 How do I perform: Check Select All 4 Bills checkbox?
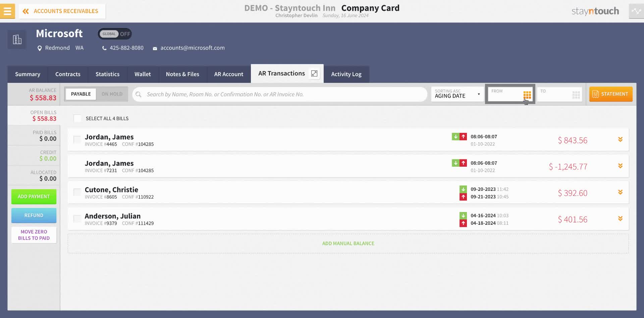[77, 118]
